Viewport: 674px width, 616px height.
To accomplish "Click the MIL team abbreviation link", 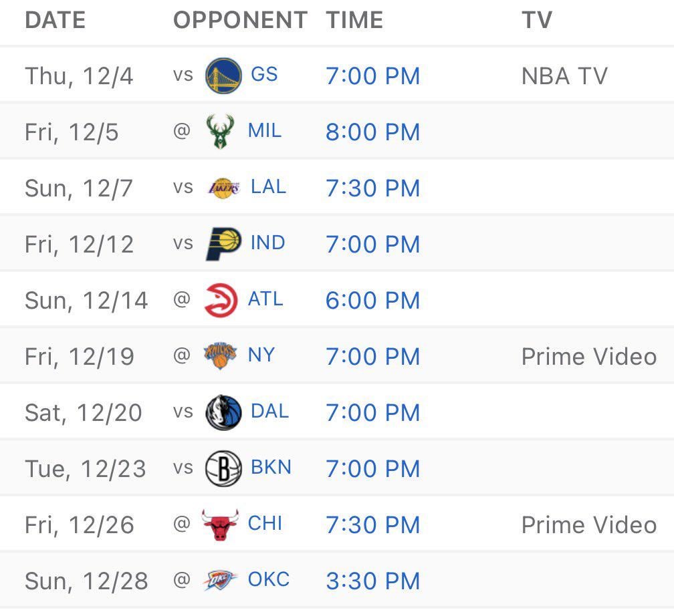I will [x=266, y=131].
